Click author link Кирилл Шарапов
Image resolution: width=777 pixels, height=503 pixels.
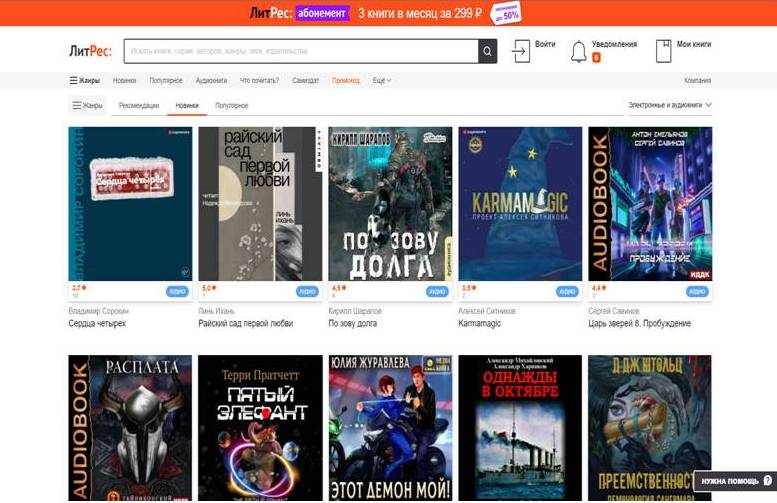[355, 311]
